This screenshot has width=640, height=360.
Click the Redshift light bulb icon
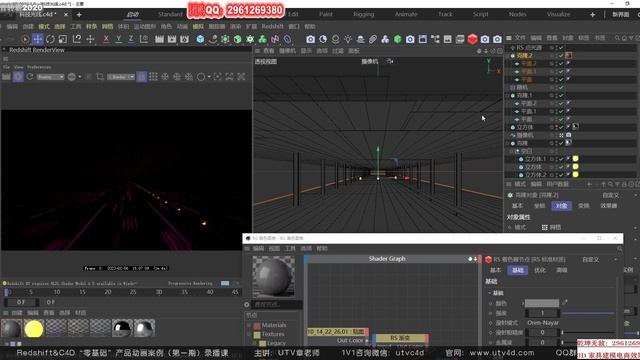[x=348, y=39]
